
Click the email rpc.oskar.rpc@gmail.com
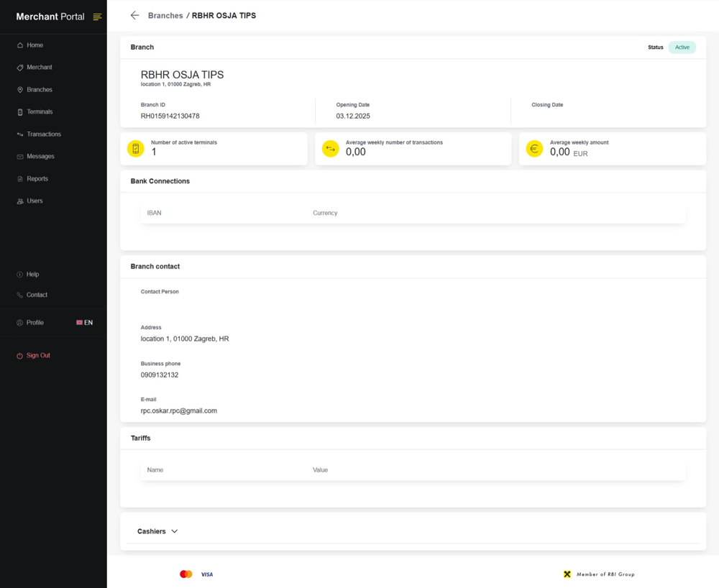point(179,410)
